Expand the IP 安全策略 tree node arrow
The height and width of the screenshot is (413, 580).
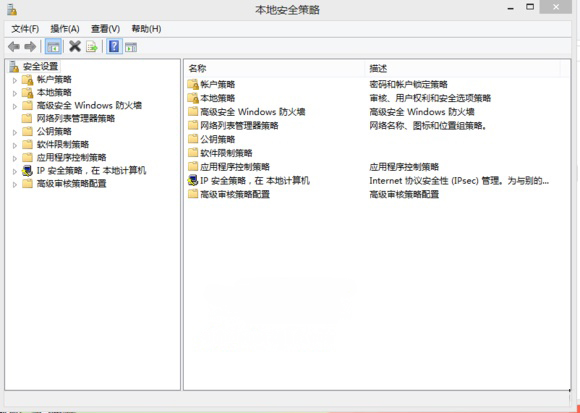pos(15,171)
